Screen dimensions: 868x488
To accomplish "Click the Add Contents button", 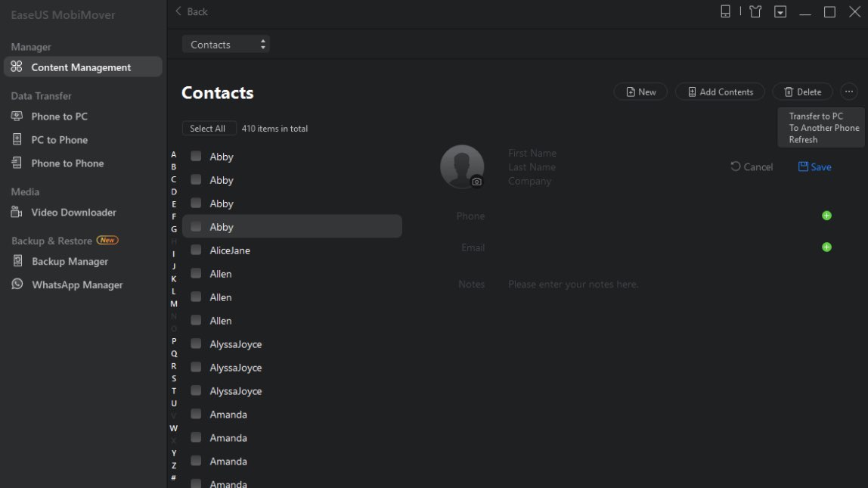I will click(x=720, y=92).
